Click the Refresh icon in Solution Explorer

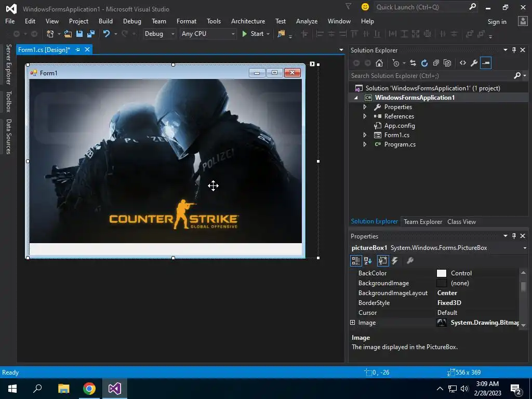(424, 63)
